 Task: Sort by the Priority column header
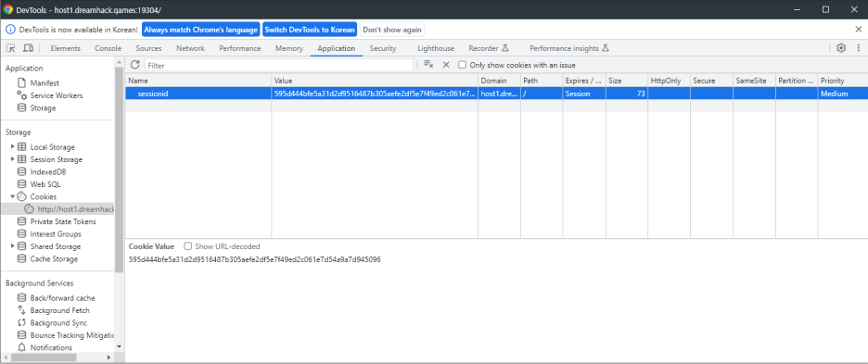(843, 81)
